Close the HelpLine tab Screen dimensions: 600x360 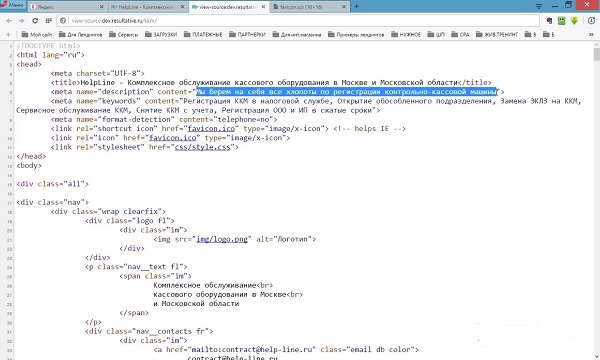pyautogui.click(x=182, y=7)
